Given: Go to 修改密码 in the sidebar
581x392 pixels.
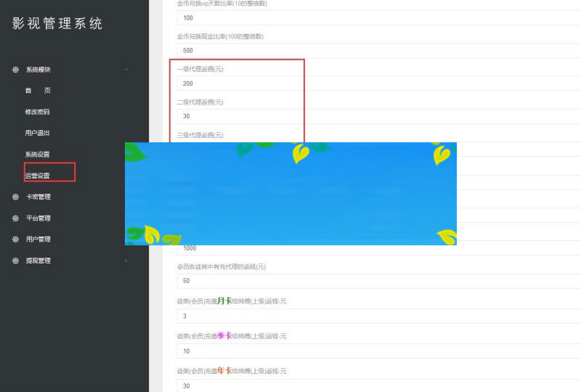Looking at the screenshot, I should pos(37,112).
